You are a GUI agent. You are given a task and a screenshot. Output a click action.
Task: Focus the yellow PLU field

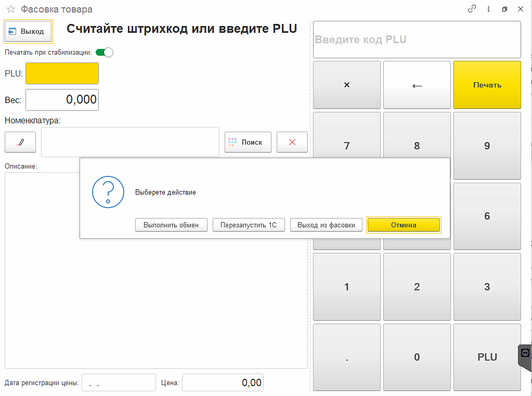click(x=62, y=73)
